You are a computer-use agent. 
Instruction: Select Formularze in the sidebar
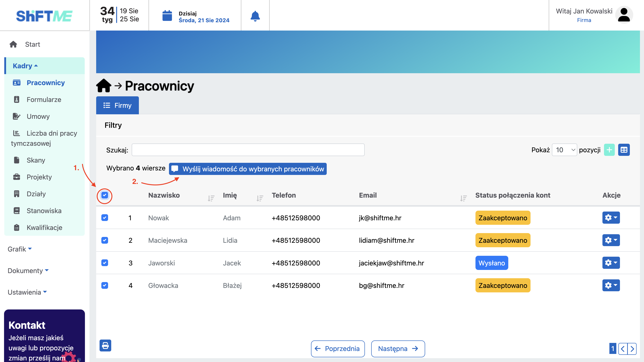(44, 99)
